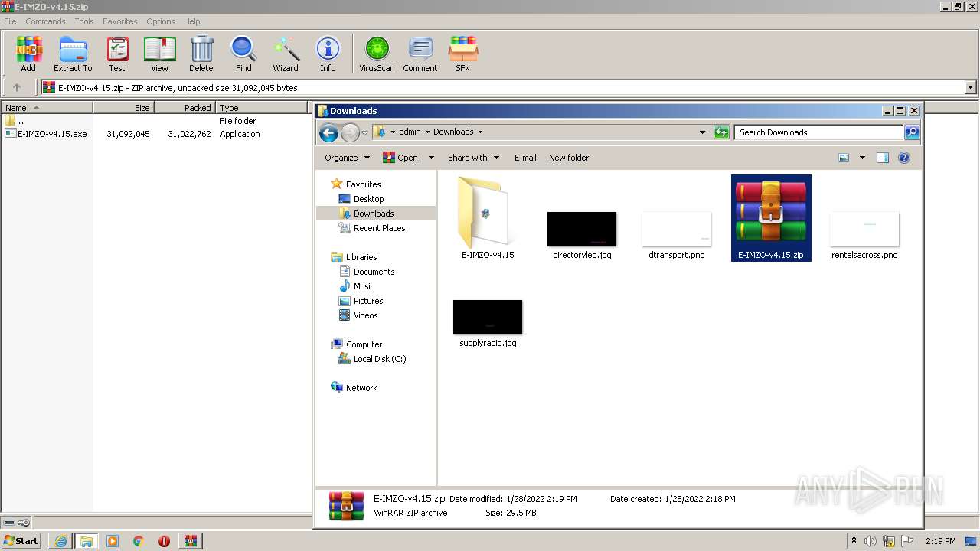Open the Tools menu
Screen dimensions: 980x551
84,21
